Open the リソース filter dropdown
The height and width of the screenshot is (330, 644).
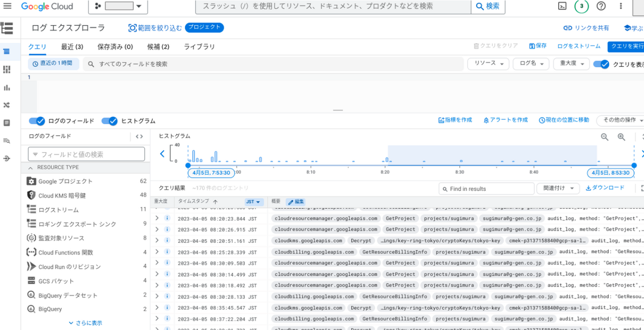(488, 63)
